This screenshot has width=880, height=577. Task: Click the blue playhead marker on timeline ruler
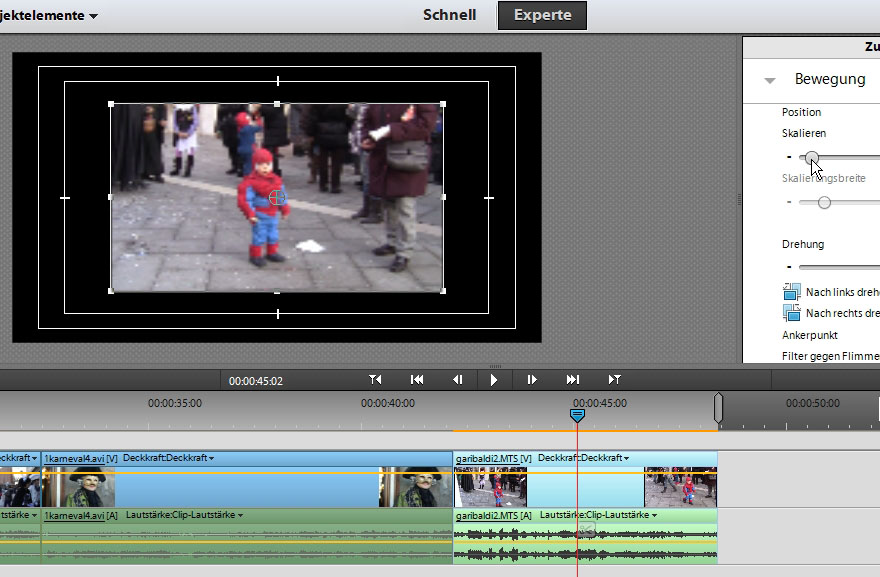click(x=577, y=415)
